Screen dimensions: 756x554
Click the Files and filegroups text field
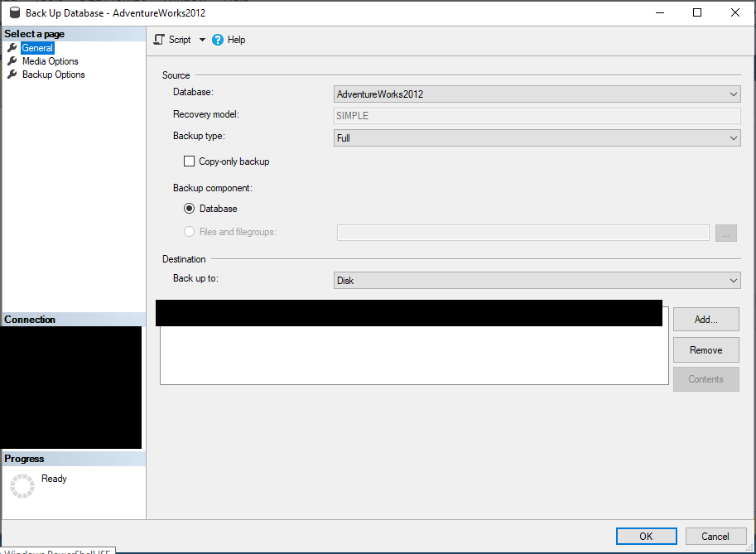click(x=523, y=233)
